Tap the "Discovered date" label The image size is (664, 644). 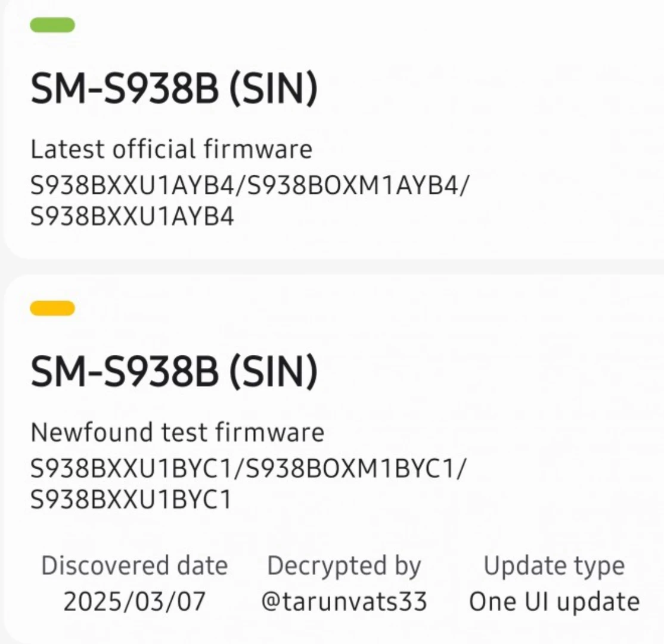tap(134, 566)
